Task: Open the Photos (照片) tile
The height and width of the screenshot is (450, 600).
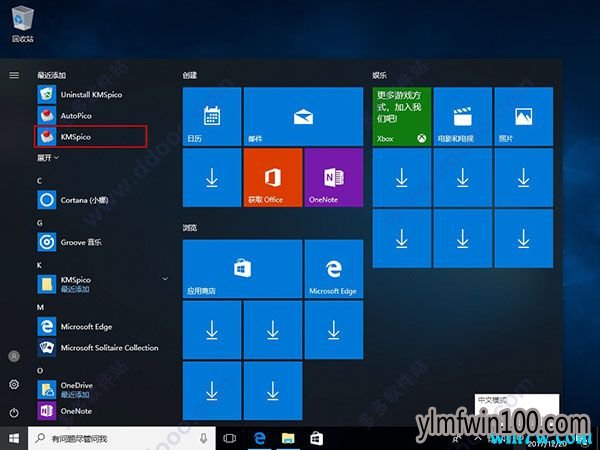Action: pos(522,117)
